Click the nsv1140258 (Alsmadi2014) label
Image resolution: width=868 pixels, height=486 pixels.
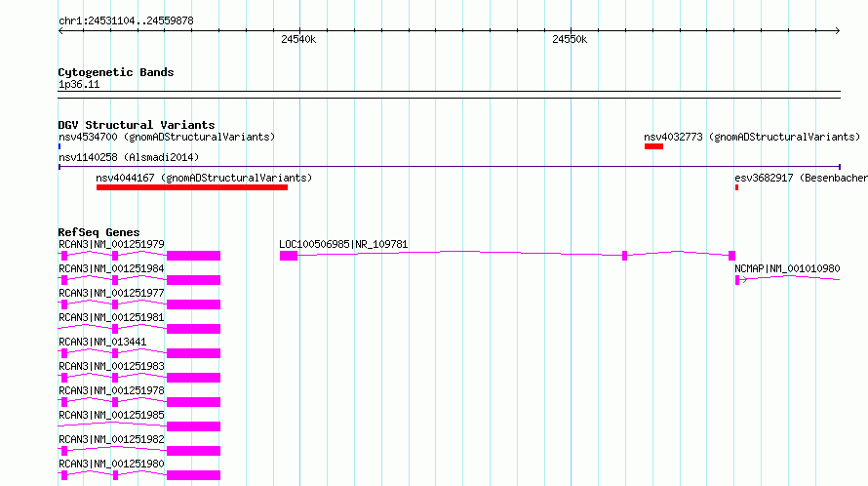click(129, 157)
